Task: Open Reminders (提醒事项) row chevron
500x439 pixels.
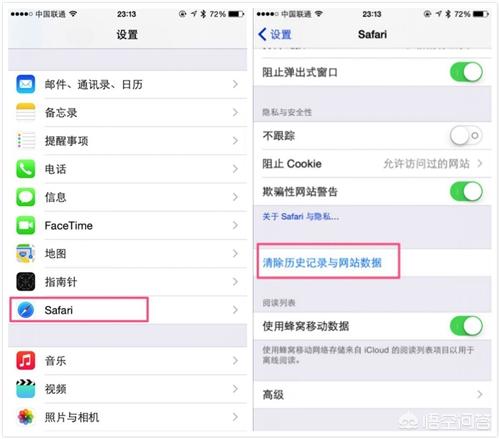Action: pos(235,141)
